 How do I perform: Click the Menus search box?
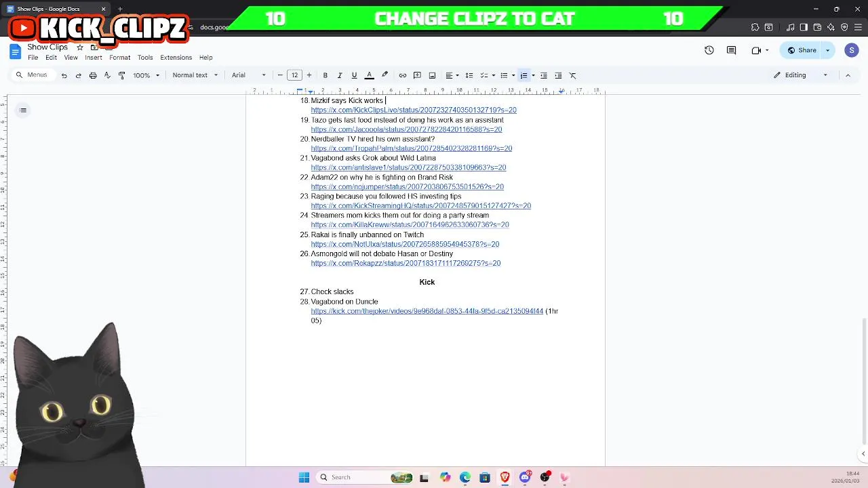pos(33,75)
